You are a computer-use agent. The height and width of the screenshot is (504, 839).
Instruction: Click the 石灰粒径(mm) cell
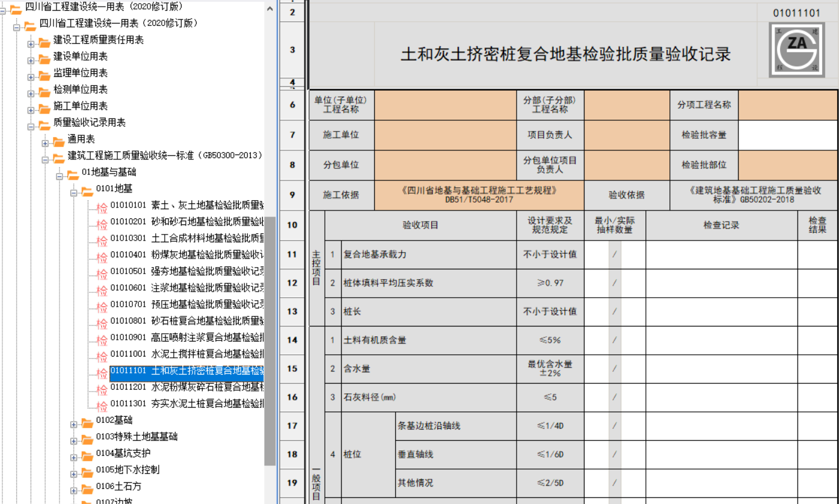tap(429, 397)
